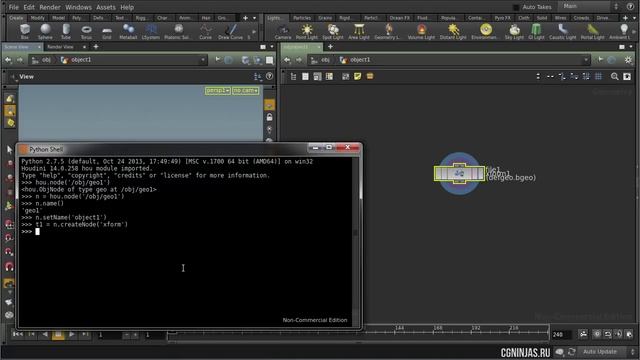Open the Windows menu
Screen dimensions: 640x360
[78, 7]
